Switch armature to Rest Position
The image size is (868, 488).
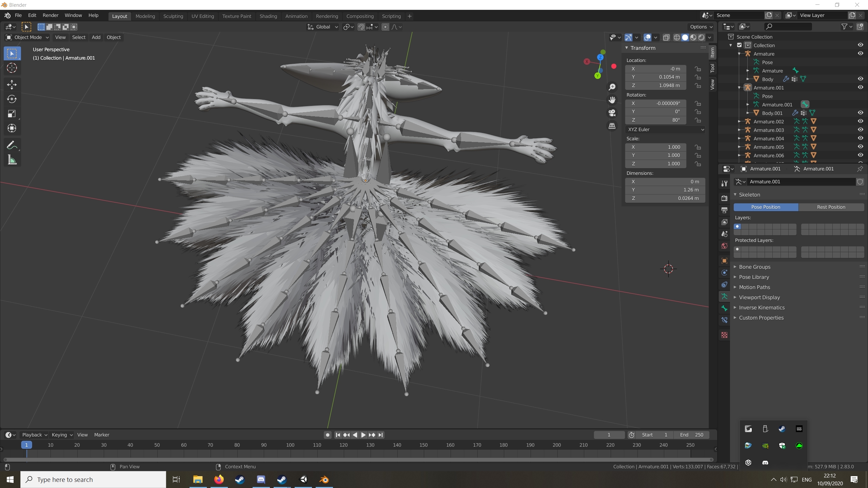[x=832, y=207]
